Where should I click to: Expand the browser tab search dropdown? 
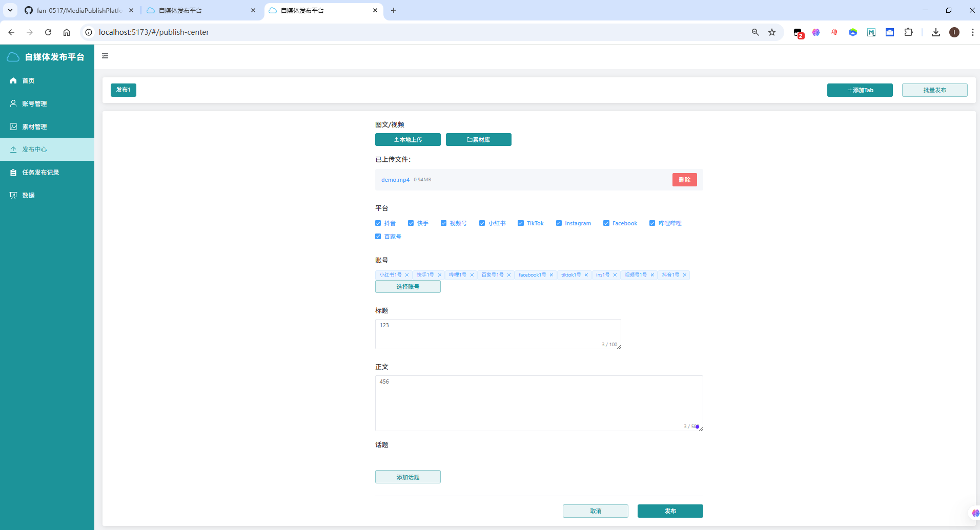point(10,10)
